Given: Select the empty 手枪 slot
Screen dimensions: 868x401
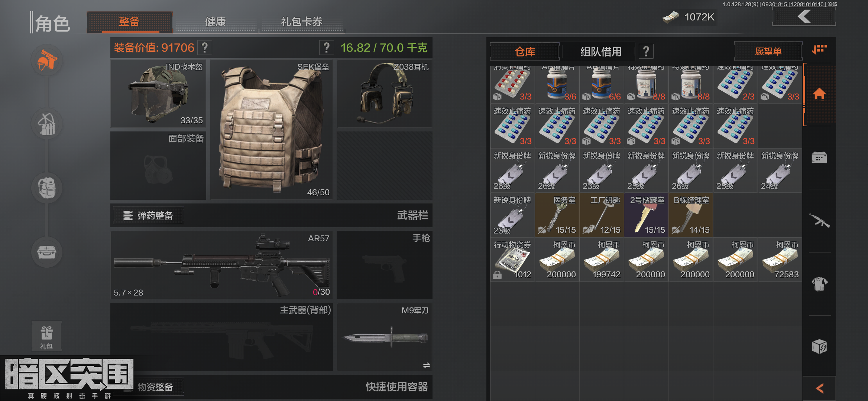Looking at the screenshot, I should (385, 265).
